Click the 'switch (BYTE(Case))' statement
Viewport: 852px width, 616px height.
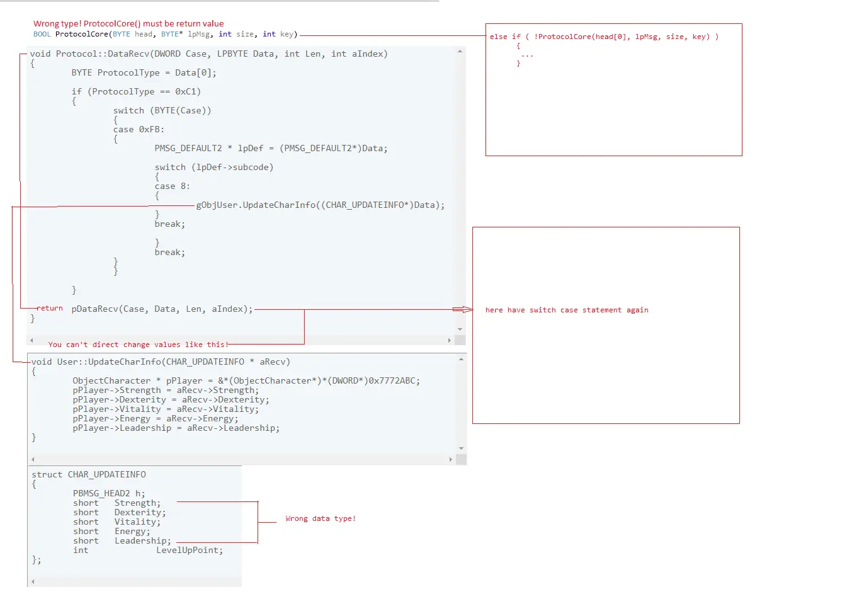click(x=162, y=111)
